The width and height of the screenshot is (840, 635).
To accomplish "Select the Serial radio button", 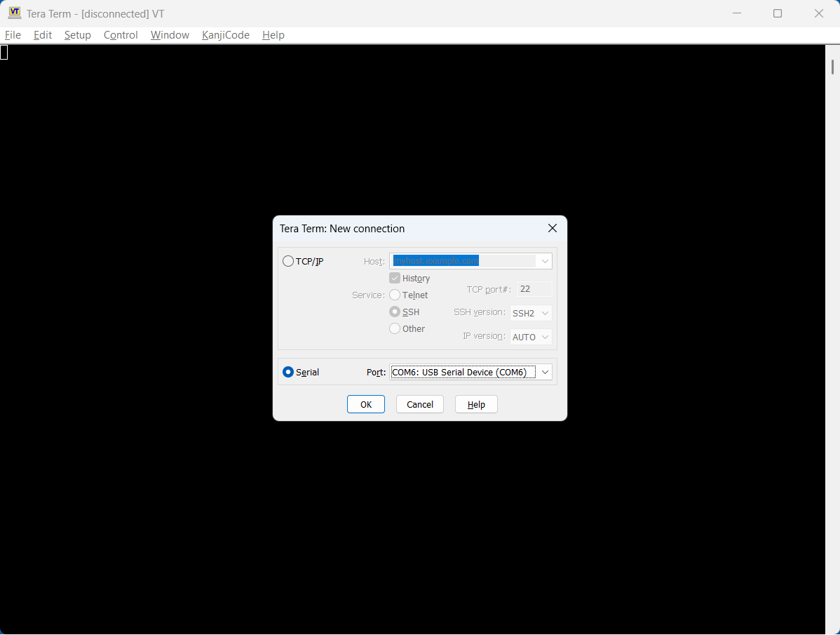I will [288, 372].
